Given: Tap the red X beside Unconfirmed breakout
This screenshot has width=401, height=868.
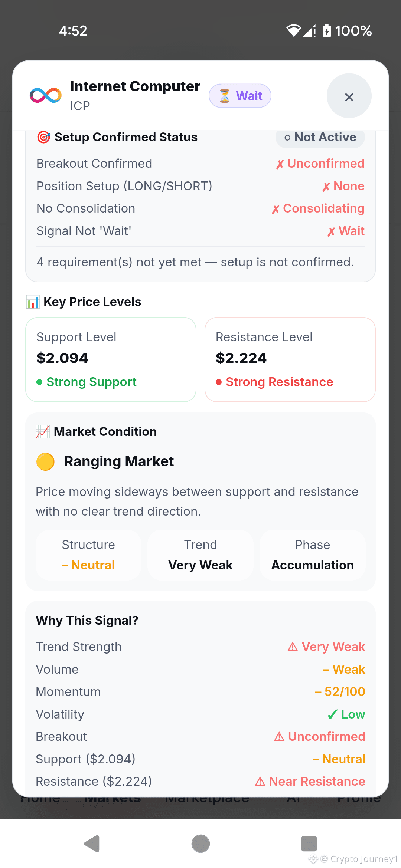Looking at the screenshot, I should pos(280,164).
